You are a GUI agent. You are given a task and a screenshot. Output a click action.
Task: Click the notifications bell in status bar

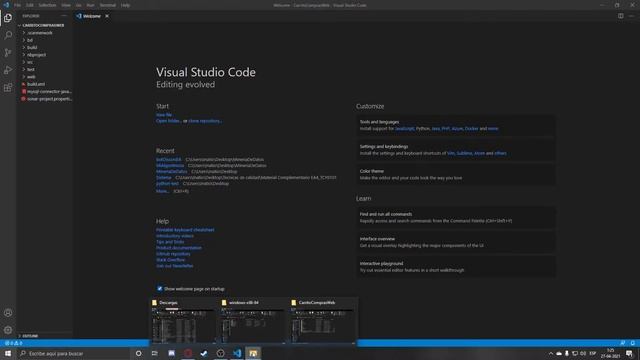click(x=632, y=343)
